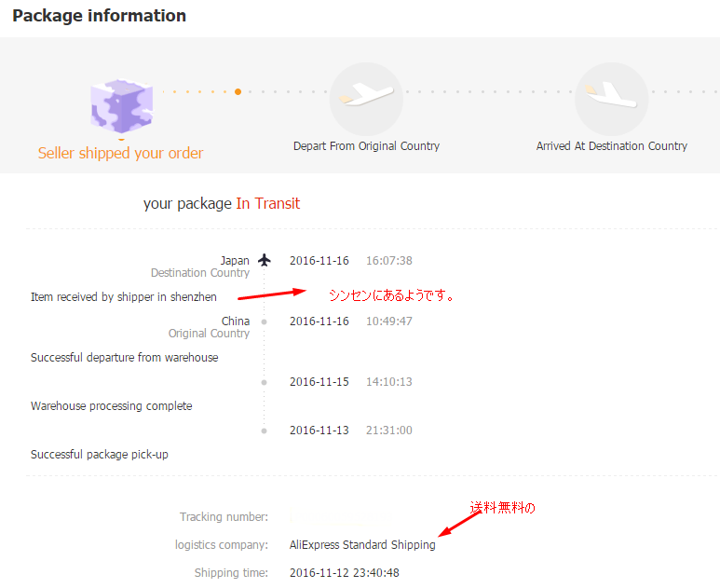Click 'AliExpress Standard Shipping' logistics company

tap(362, 545)
